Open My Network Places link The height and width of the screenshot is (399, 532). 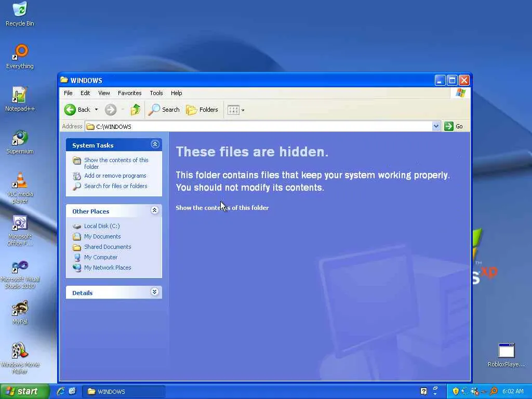tap(108, 268)
